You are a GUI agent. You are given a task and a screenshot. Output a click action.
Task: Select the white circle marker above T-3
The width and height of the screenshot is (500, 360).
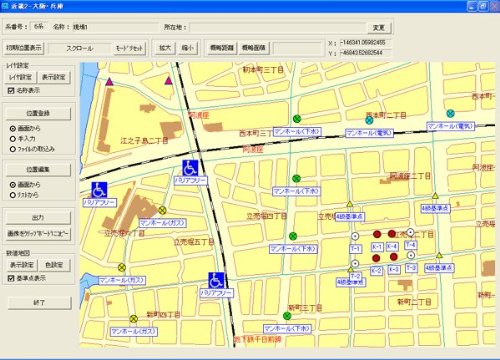click(411, 255)
